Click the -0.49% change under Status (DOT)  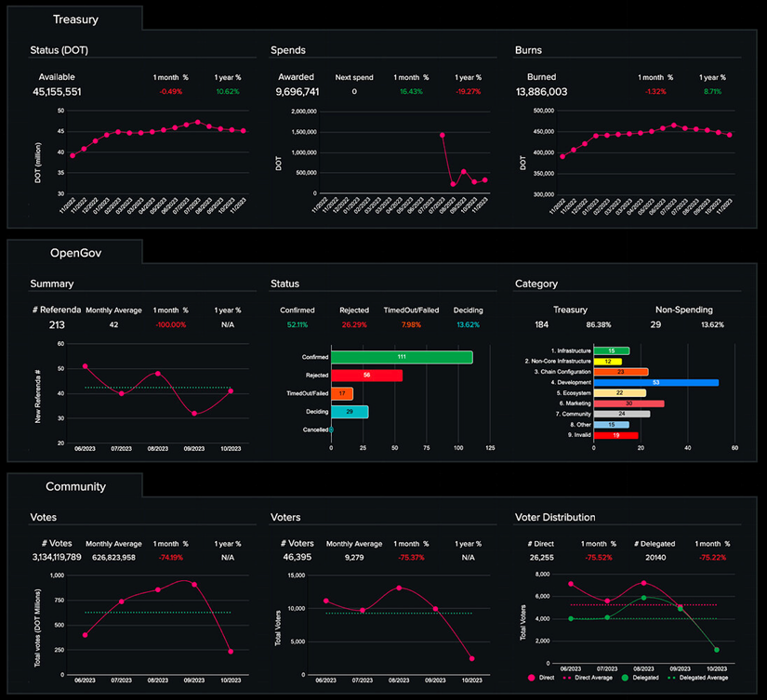pyautogui.click(x=171, y=91)
